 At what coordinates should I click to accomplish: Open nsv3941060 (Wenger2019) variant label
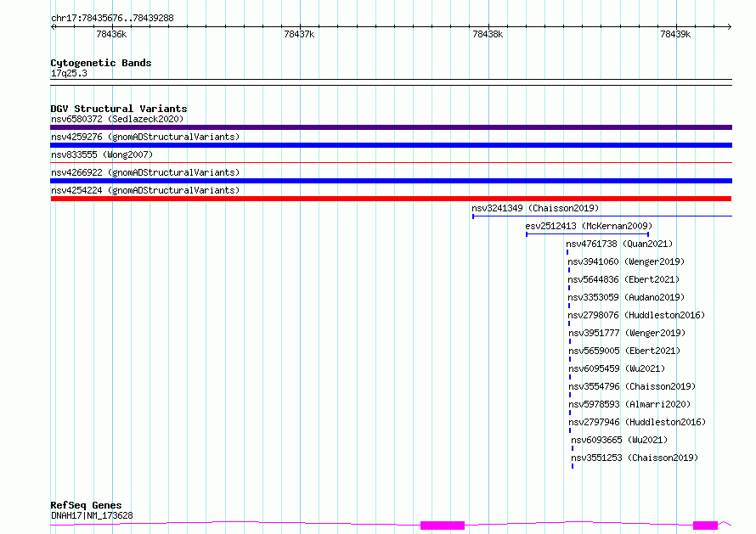click(x=626, y=261)
